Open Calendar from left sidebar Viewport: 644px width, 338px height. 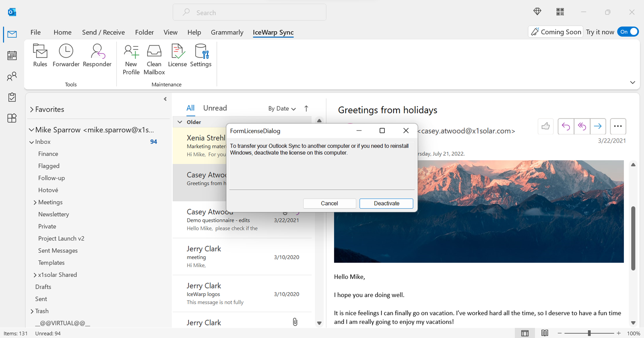(x=12, y=55)
